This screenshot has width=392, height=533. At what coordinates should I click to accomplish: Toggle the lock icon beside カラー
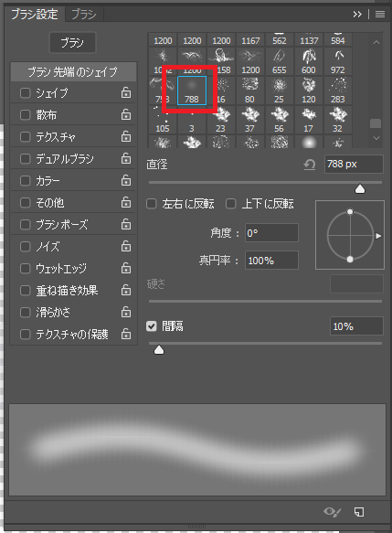[126, 180]
